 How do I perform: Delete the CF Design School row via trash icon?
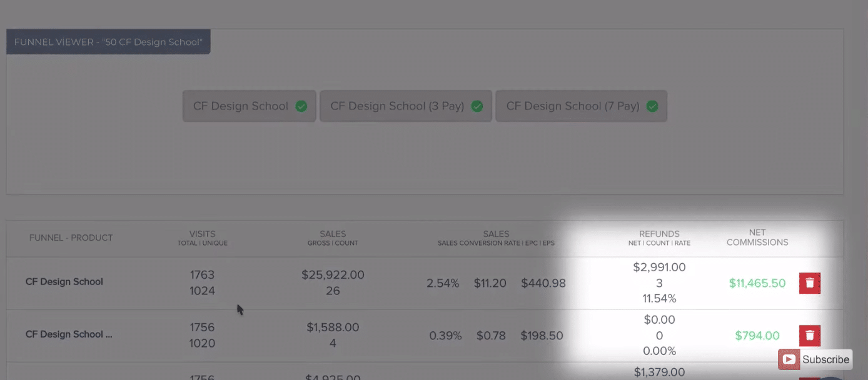point(810,283)
